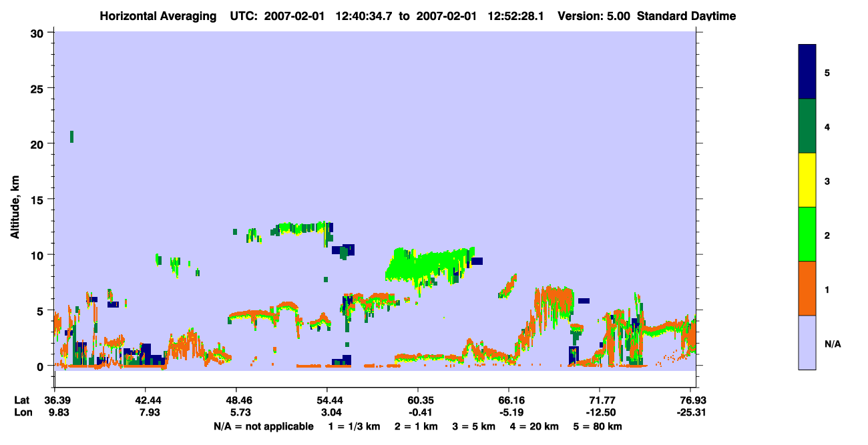The image size is (868, 445).
Task: Click the legend entry '2 = 1 km'
Action: point(417,426)
